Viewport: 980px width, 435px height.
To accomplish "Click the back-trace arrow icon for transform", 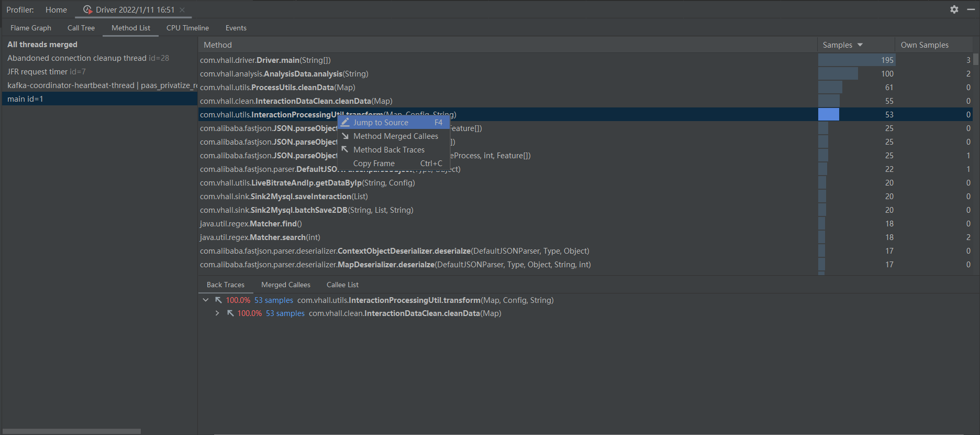I will pos(218,300).
